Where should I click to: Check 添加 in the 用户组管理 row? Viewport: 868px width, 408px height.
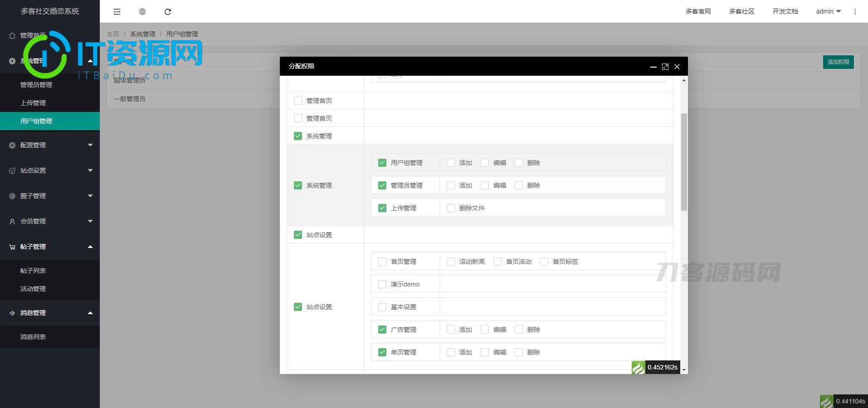point(451,163)
